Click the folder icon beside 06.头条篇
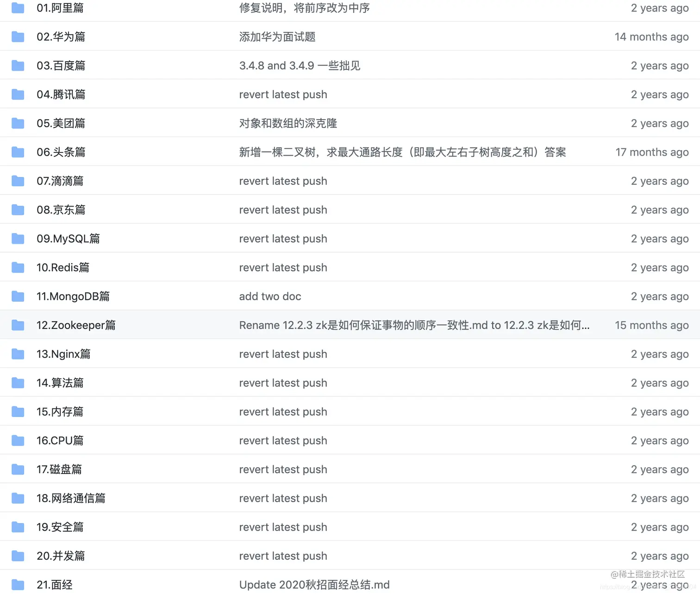The height and width of the screenshot is (594, 700). pos(18,152)
